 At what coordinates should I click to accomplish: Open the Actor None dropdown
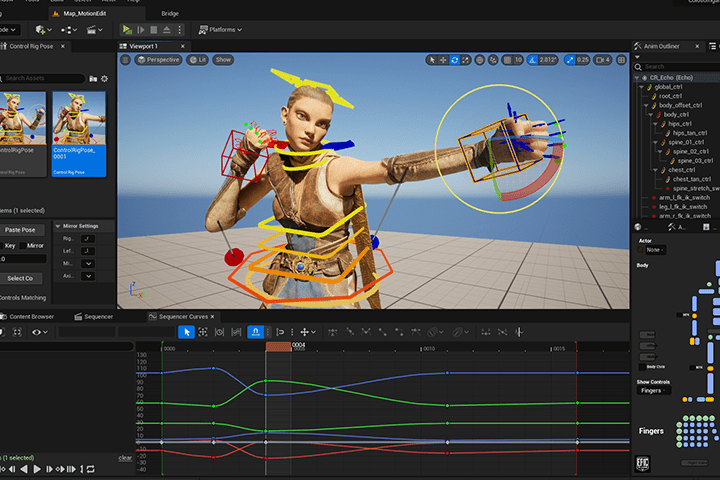655,250
